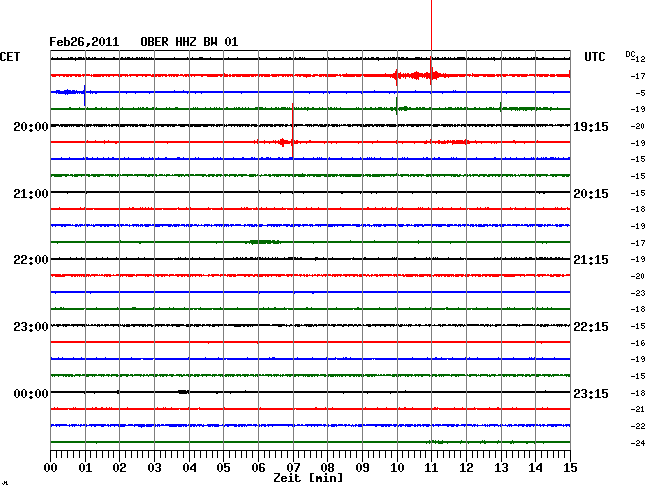This screenshot has height=494, width=650.
Task: Click the 22:15 UTC time label
Action: [591, 327]
